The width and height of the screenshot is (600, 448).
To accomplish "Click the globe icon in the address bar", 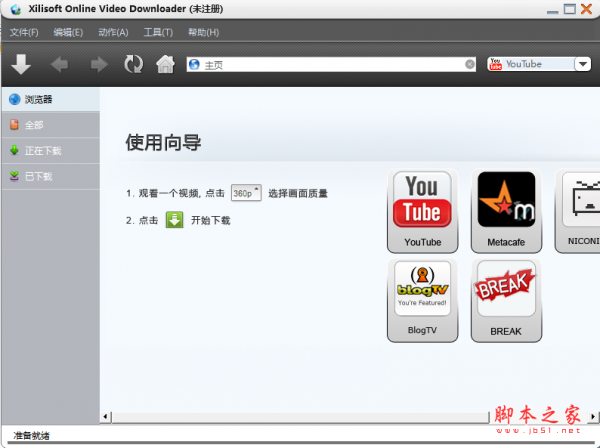I will click(194, 64).
